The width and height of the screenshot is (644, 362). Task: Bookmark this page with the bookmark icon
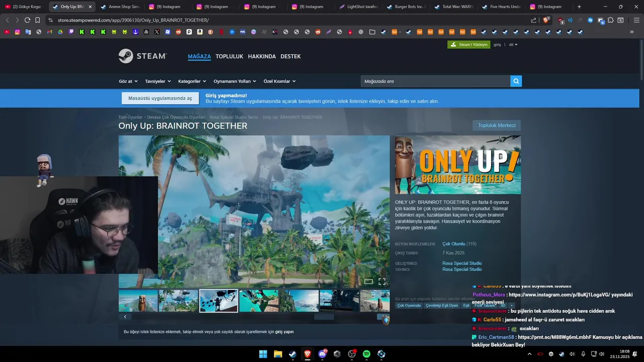click(x=37, y=20)
